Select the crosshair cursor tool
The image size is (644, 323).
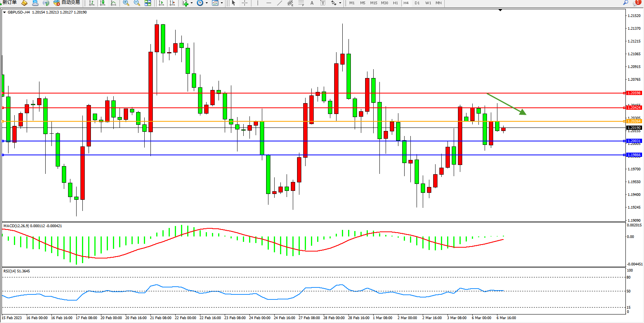point(244,3)
